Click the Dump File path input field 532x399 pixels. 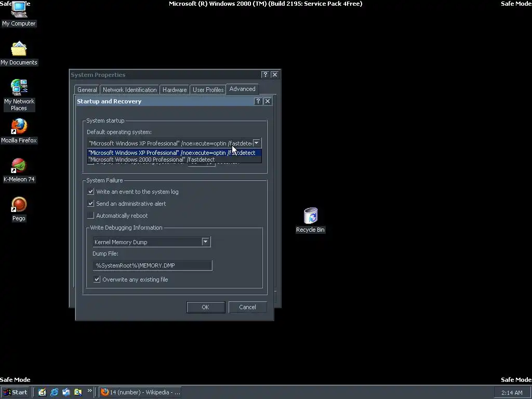click(152, 265)
